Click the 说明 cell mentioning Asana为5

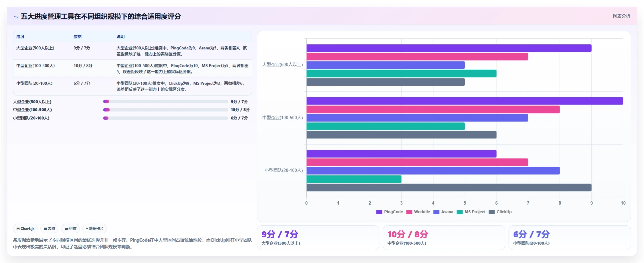182,51
